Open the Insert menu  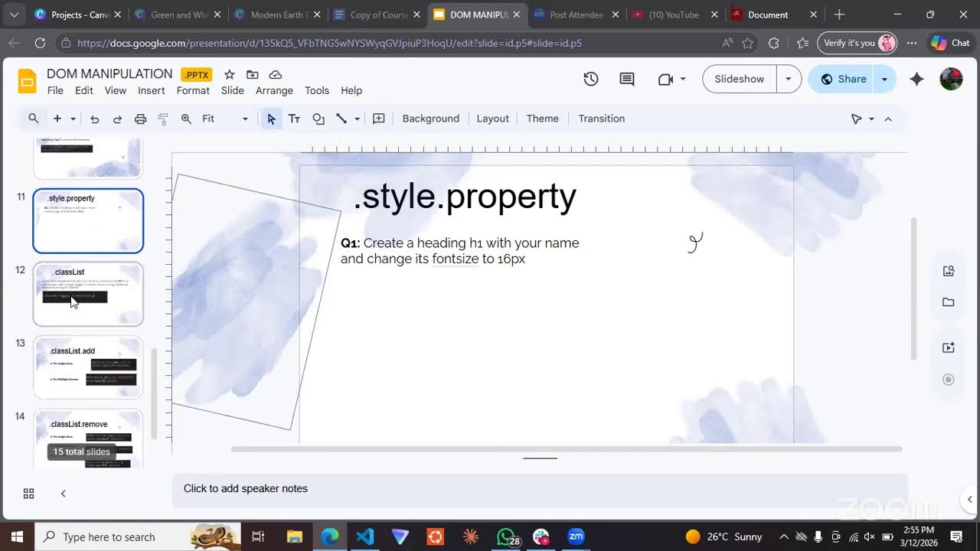(x=152, y=90)
